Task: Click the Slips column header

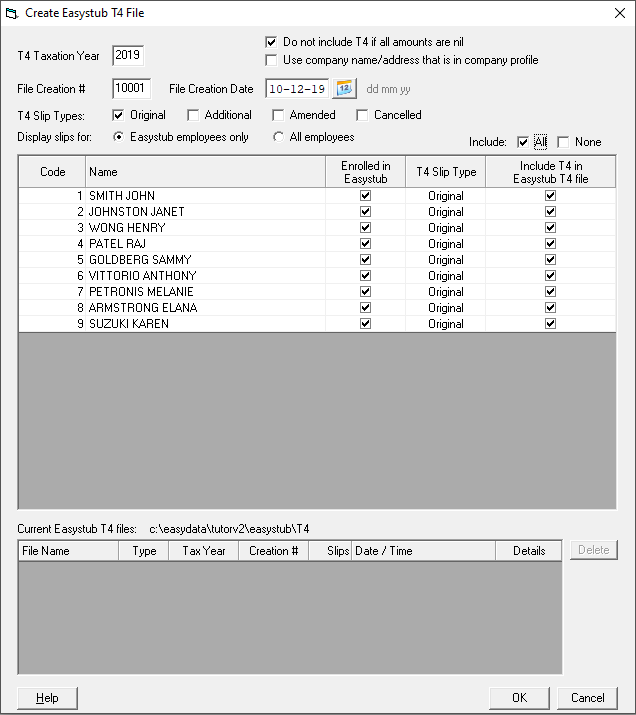Action: click(x=331, y=551)
